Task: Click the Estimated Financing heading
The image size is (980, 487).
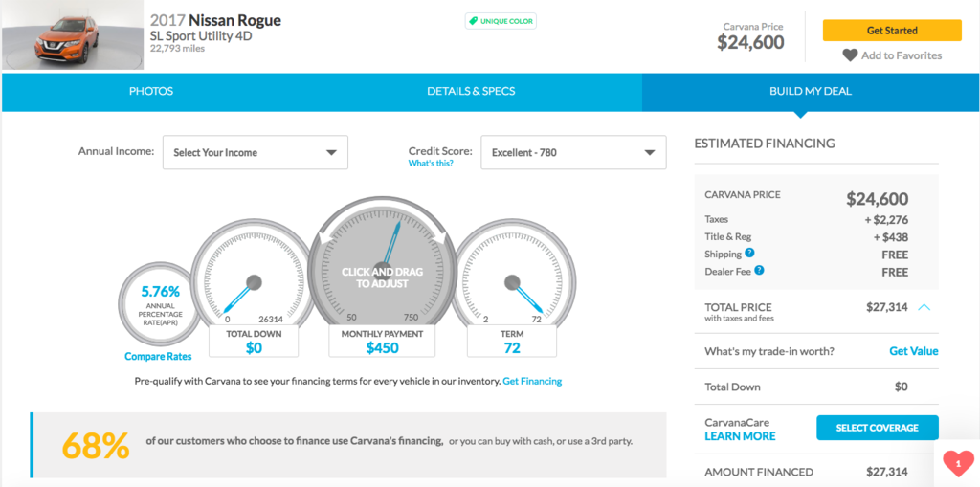Action: coord(765,144)
